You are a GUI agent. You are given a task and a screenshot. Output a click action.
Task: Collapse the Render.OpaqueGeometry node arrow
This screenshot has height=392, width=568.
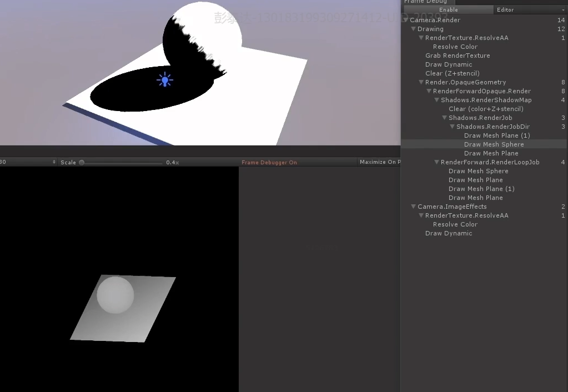pyautogui.click(x=421, y=82)
